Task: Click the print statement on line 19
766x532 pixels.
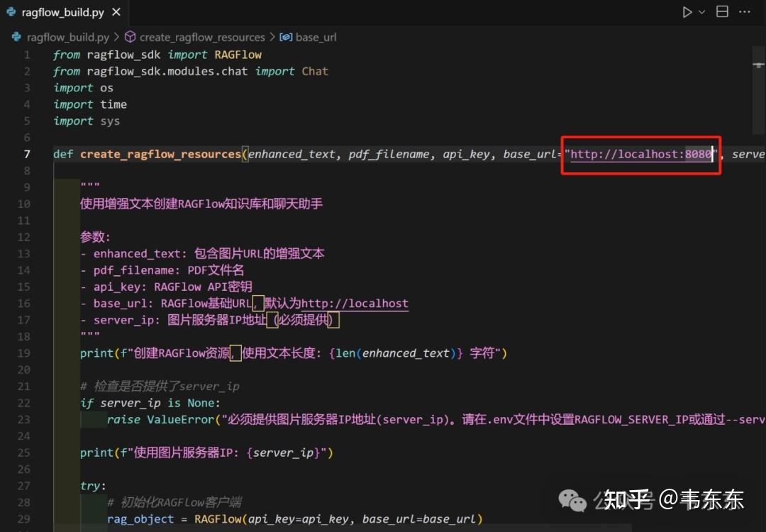Action: (294, 353)
